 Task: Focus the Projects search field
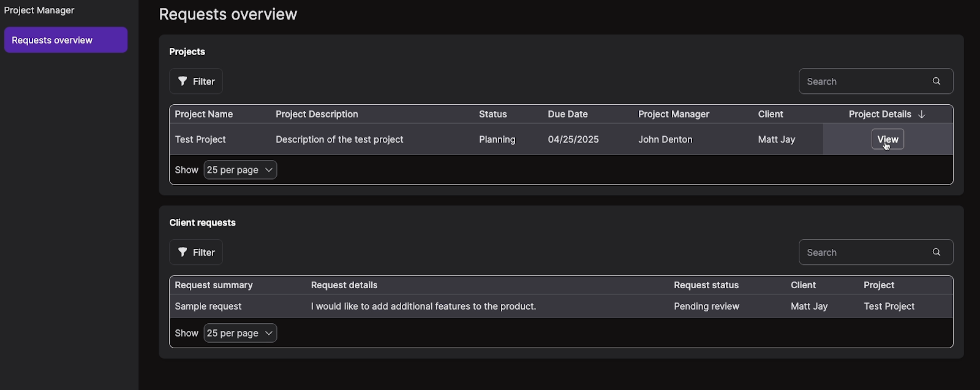point(876,81)
